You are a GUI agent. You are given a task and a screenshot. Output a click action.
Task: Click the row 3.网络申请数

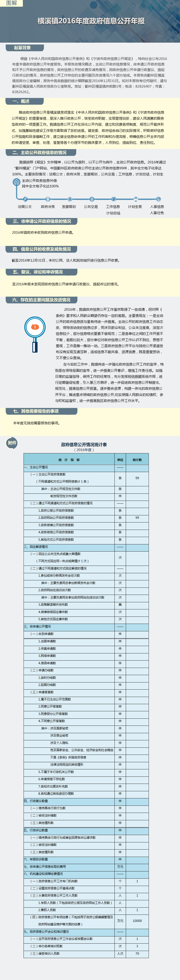point(86,656)
